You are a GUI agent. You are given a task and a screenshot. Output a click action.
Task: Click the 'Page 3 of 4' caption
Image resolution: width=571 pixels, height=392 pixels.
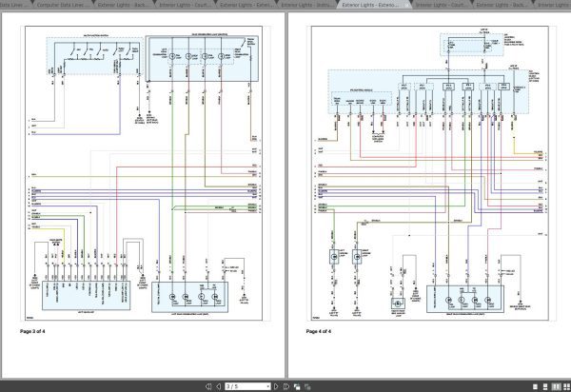click(x=32, y=331)
